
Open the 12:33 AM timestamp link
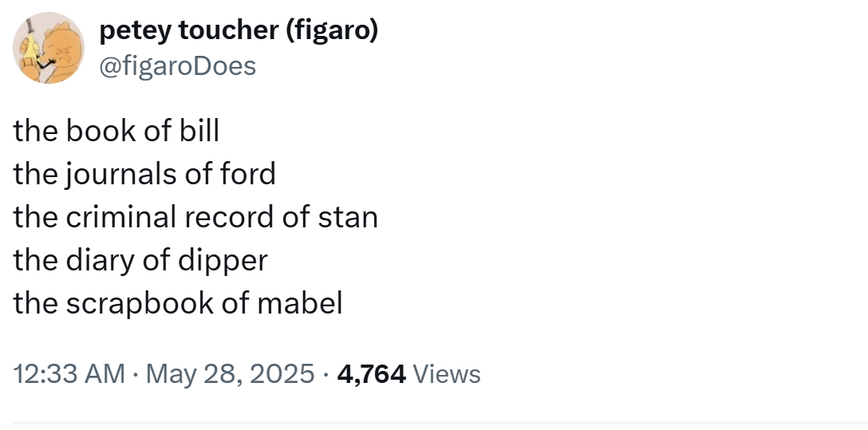point(69,373)
